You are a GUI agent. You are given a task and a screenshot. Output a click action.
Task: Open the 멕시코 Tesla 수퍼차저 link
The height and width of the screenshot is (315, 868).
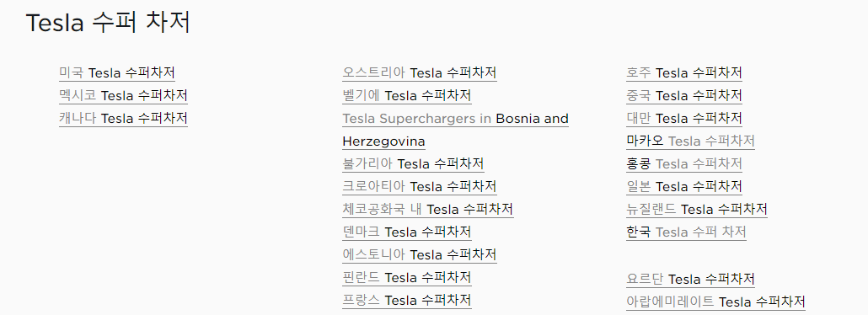pyautogui.click(x=123, y=96)
